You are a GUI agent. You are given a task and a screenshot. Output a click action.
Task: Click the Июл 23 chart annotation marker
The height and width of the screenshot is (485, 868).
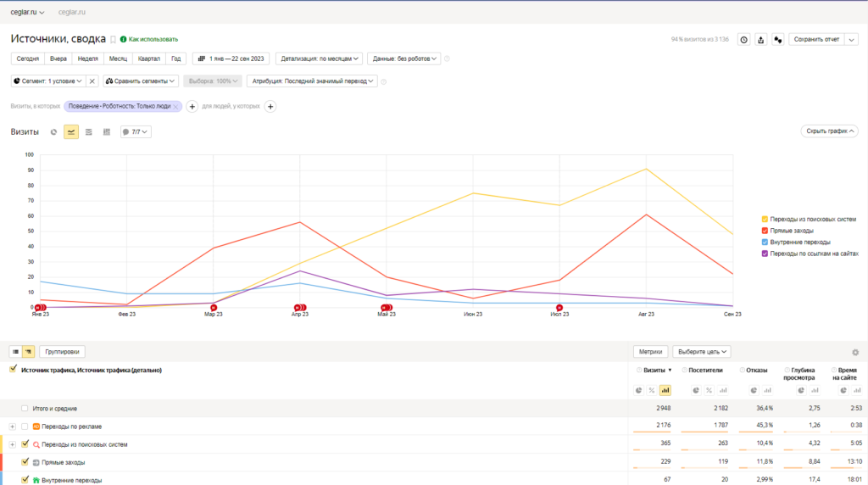(x=559, y=307)
